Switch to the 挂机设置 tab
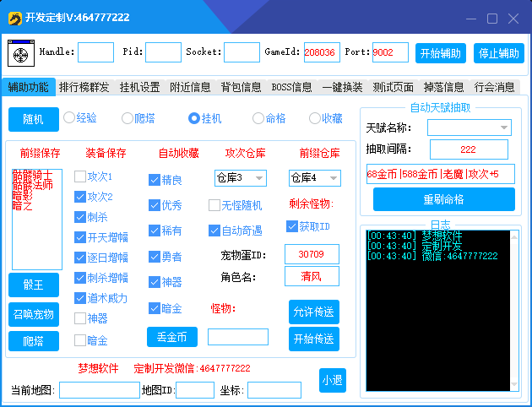Viewport: 532px width, 407px height. 139,87
